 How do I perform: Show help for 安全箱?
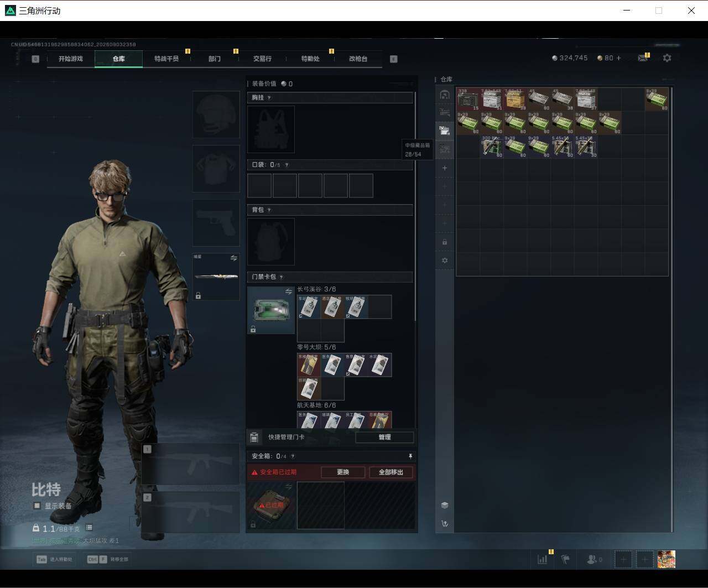pos(293,456)
